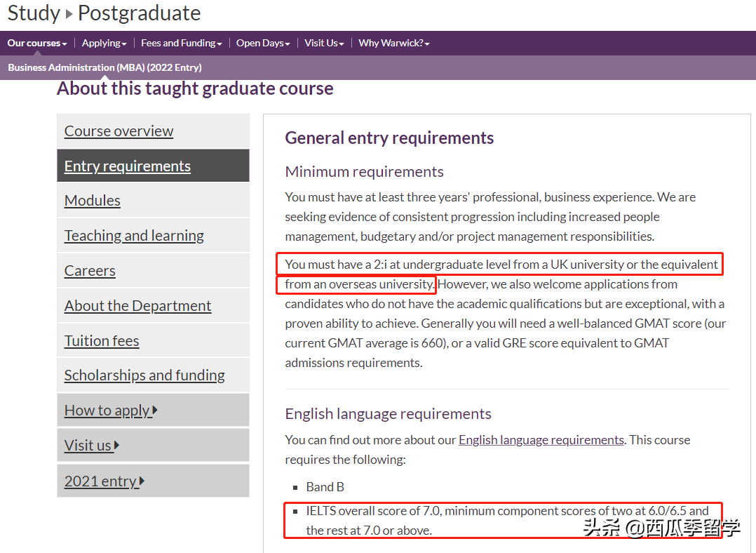Show Scholarships and funding section
756x553 pixels.
click(x=144, y=375)
